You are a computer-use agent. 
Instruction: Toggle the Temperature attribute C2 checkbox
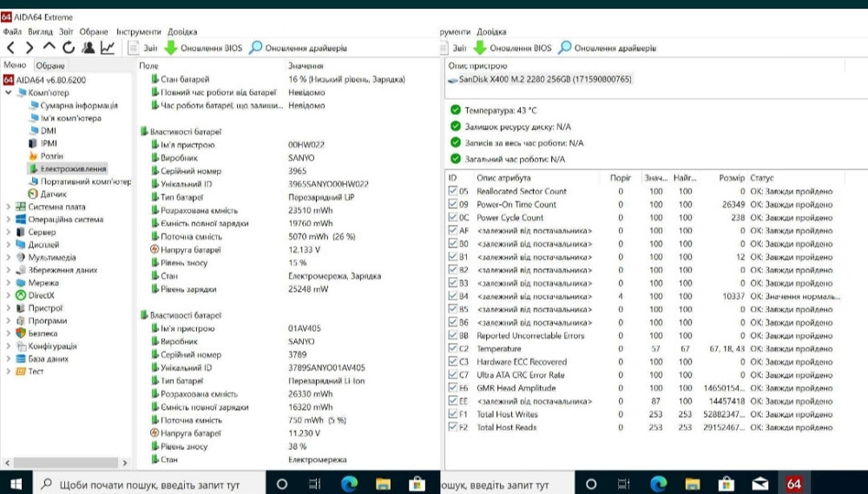[x=451, y=348]
